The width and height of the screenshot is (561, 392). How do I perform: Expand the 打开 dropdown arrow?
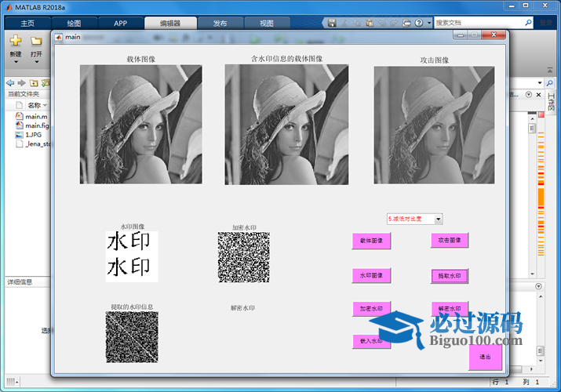pos(37,62)
